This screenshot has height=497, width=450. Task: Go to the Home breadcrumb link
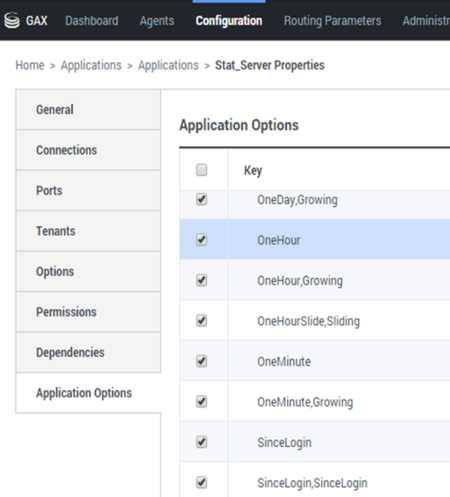30,65
